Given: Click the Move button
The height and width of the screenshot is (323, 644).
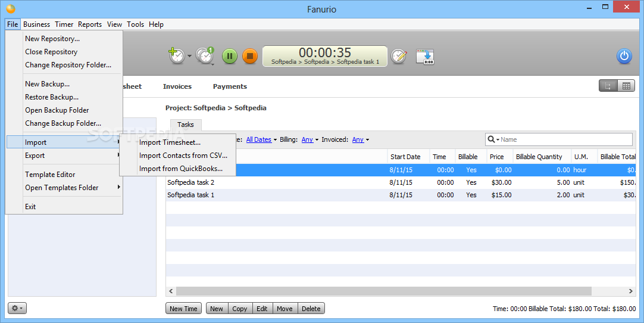Looking at the screenshot, I should [x=285, y=309].
